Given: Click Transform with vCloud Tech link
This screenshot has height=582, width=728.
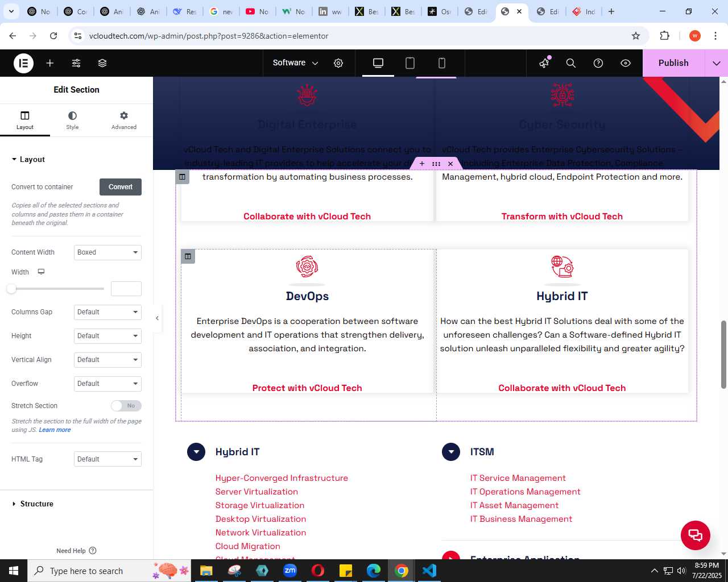Looking at the screenshot, I should click(562, 217).
